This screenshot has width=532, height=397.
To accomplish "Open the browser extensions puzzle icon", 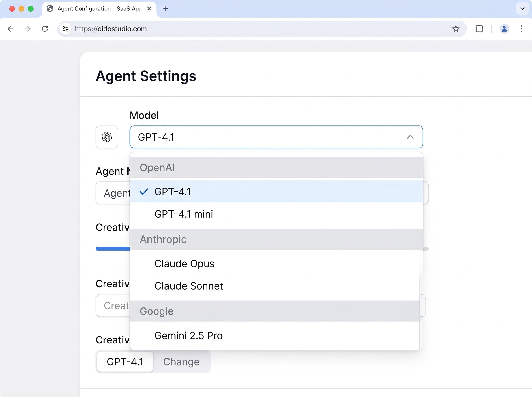I will point(479,29).
